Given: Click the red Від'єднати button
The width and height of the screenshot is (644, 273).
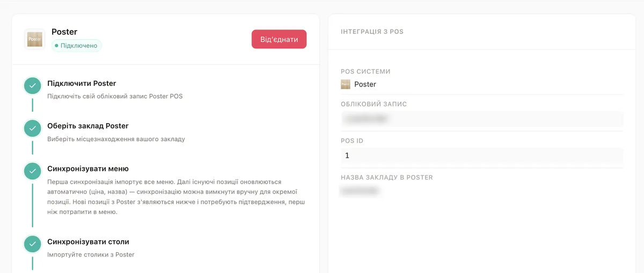Looking at the screenshot, I should pos(279,39).
